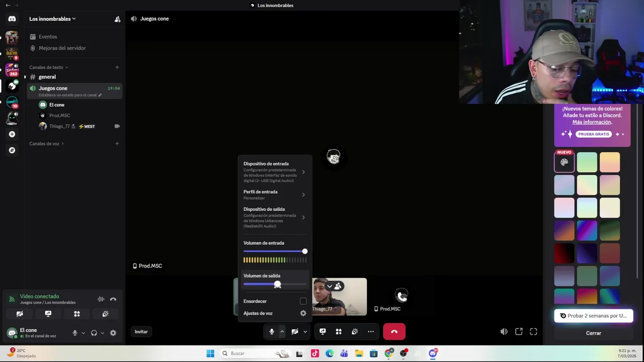Select the NUEVO custom palette theme swatch

click(564, 162)
